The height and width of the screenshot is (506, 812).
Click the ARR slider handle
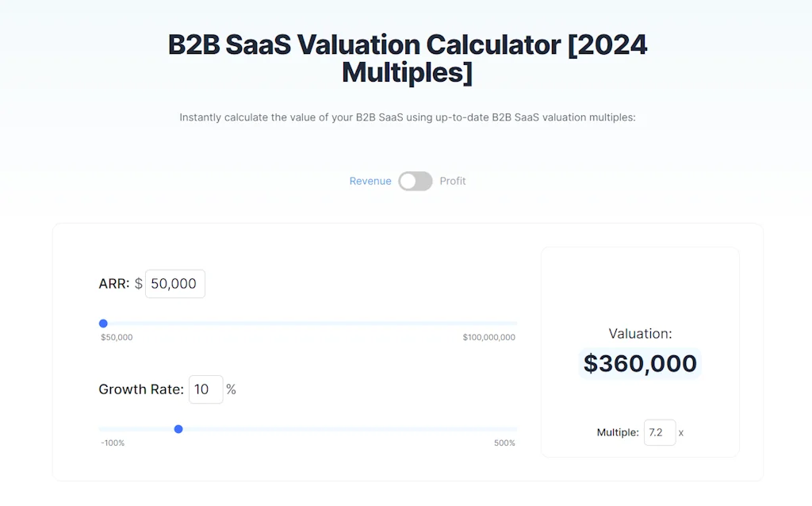pyautogui.click(x=103, y=323)
